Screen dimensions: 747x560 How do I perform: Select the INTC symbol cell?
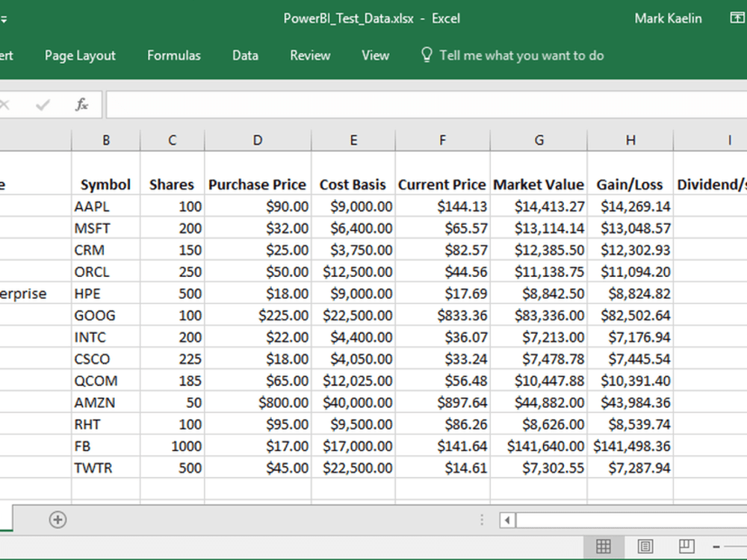106,337
